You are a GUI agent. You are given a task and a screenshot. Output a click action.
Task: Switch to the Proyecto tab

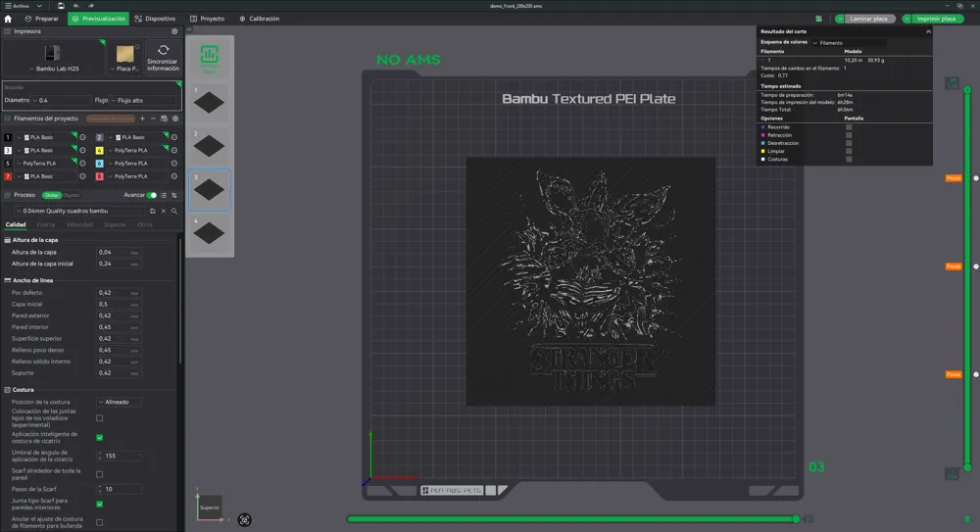(207, 19)
